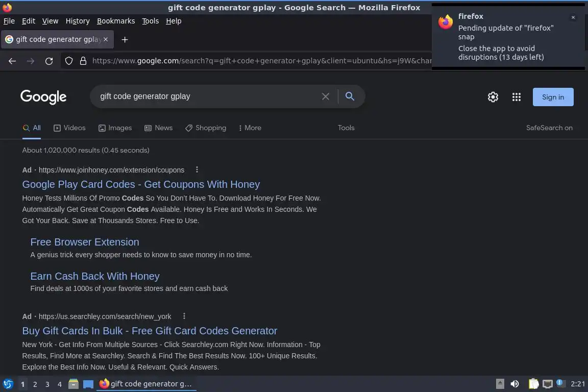This screenshot has height=392, width=588.
Task: Switch to Shopping results
Action: coord(206,128)
